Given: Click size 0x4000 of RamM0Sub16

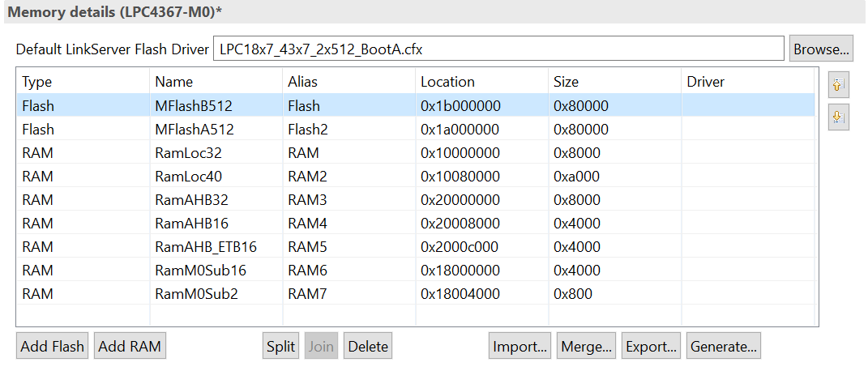Looking at the screenshot, I should (614, 271).
